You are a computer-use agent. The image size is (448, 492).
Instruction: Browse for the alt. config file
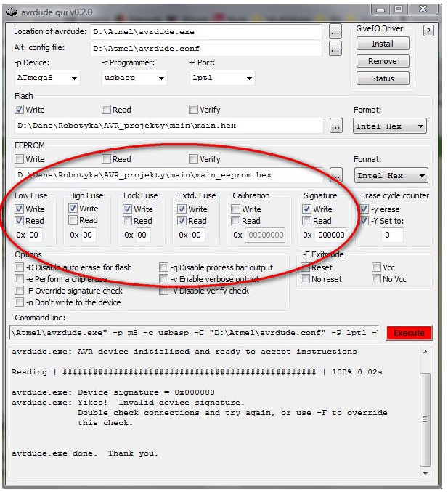click(335, 49)
